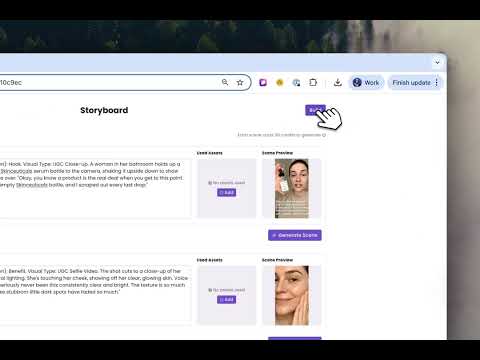Click the blue monitor extension icon
This screenshot has width=480, height=360.
tap(296, 83)
